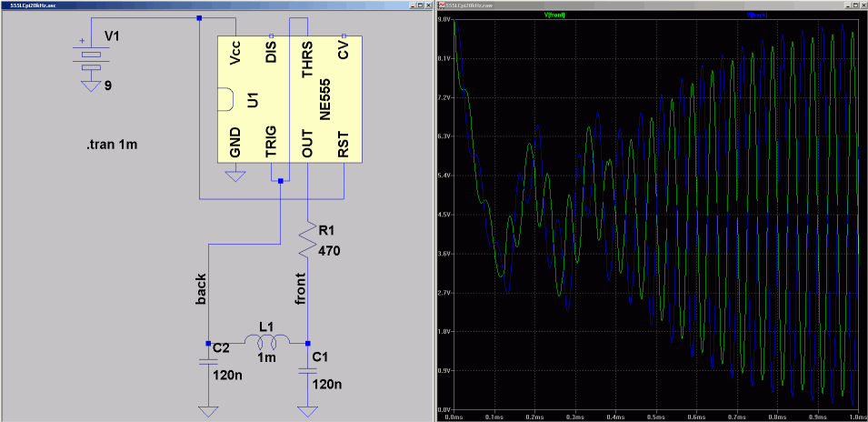This screenshot has width=868, height=422.
Task: Close the waveform plot window
Action: [861, 5]
